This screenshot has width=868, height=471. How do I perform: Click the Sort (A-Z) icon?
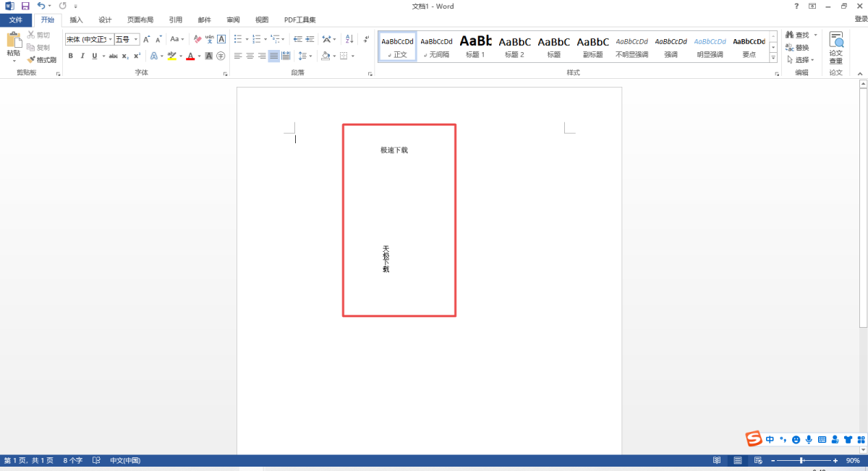pyautogui.click(x=349, y=39)
